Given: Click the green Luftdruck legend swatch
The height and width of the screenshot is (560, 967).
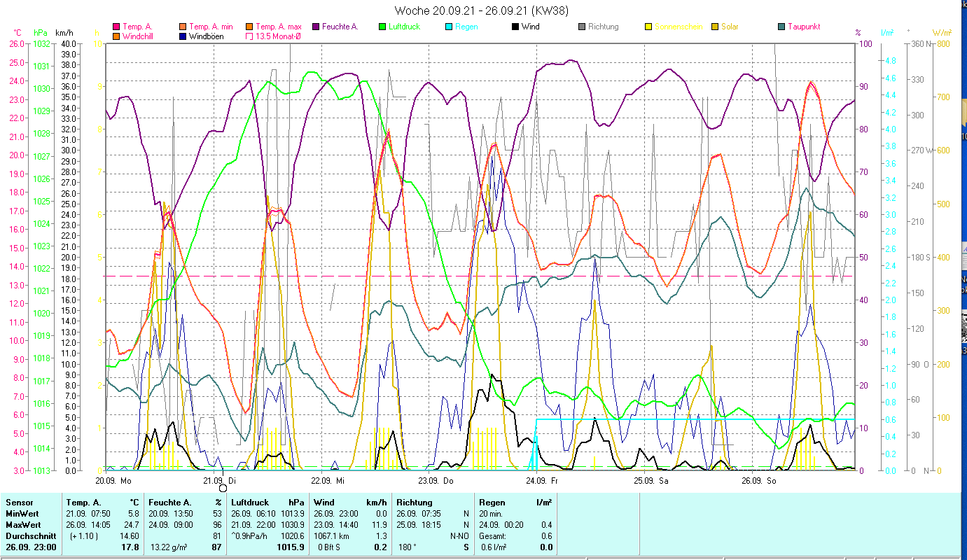Looking at the screenshot, I should coord(382,27).
